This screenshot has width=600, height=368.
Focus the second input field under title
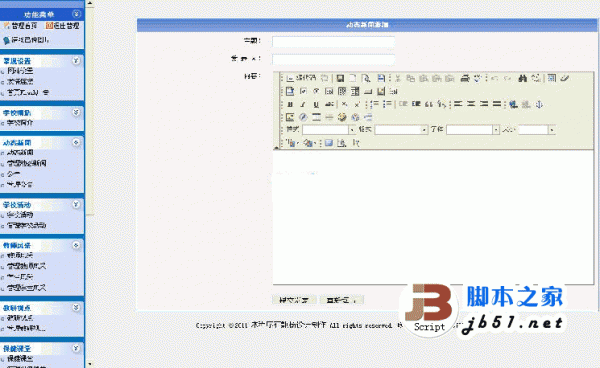tap(333, 59)
